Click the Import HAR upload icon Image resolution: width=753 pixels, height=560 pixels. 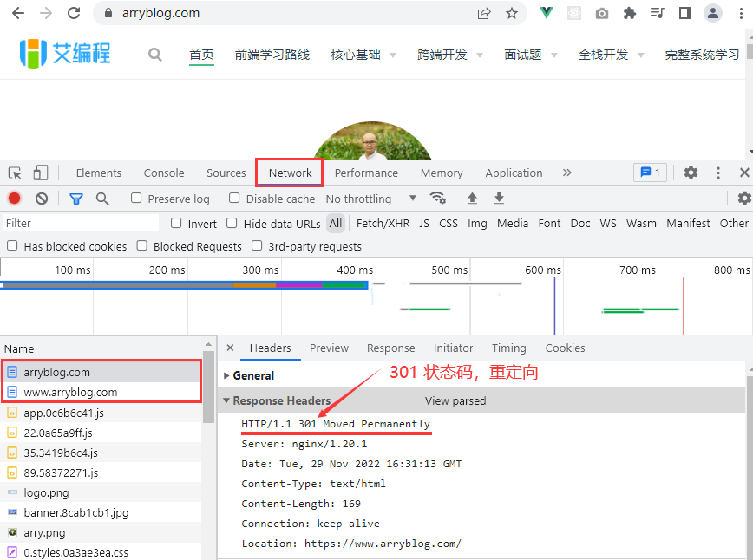tap(472, 198)
